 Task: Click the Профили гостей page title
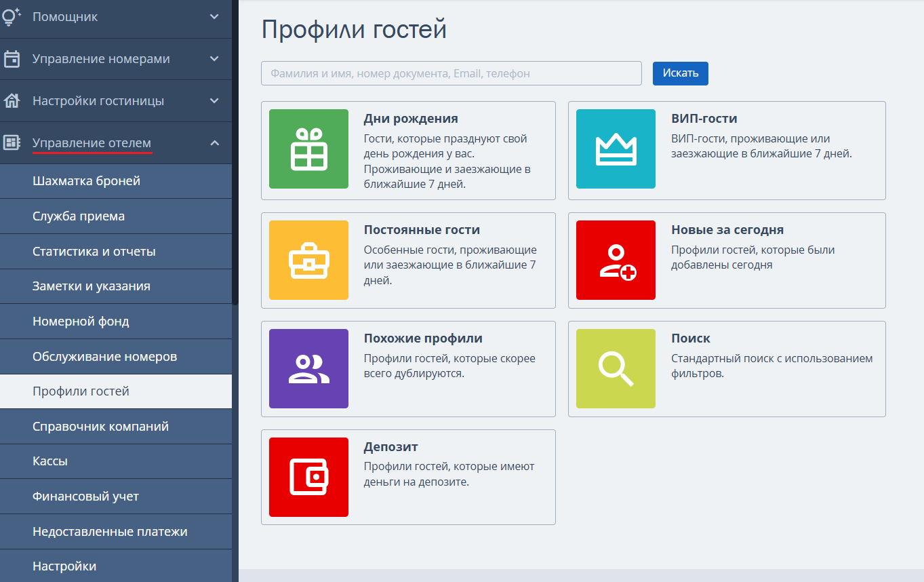[x=354, y=31]
